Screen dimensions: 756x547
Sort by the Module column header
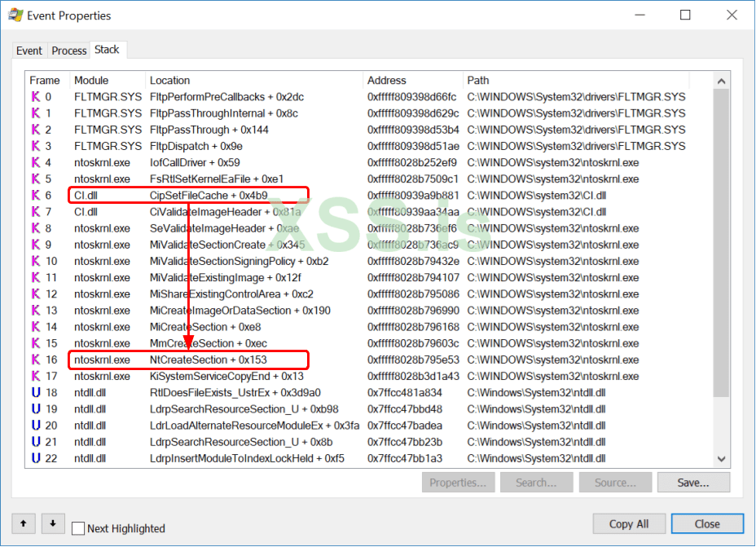tap(90, 80)
